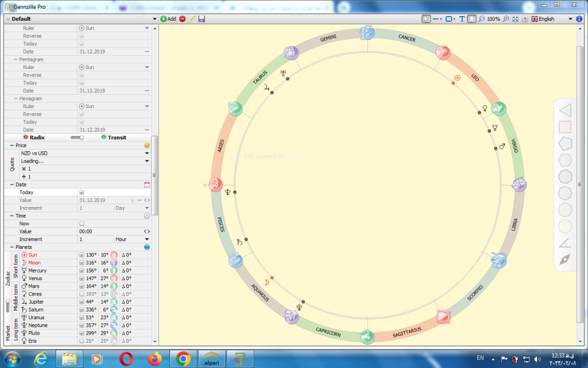The height and width of the screenshot is (368, 588).
Task: Collapse the Date section
Action: pyautogui.click(x=11, y=185)
